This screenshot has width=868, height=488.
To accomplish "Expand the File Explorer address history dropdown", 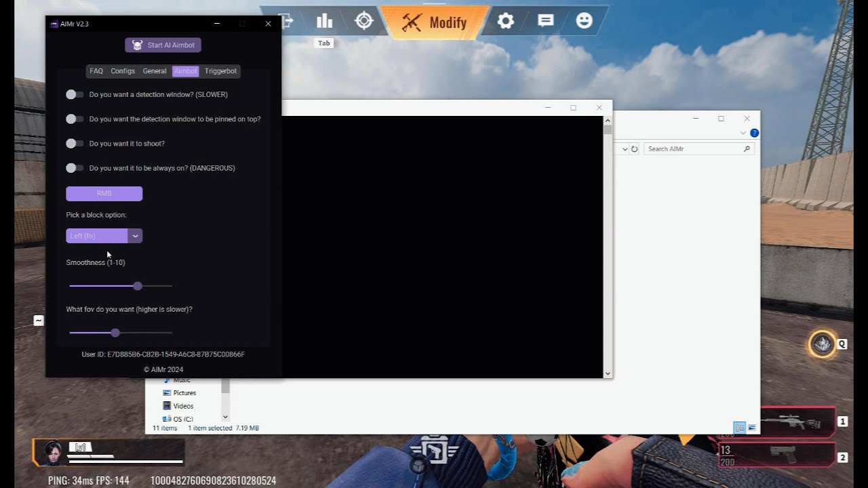I will (624, 148).
